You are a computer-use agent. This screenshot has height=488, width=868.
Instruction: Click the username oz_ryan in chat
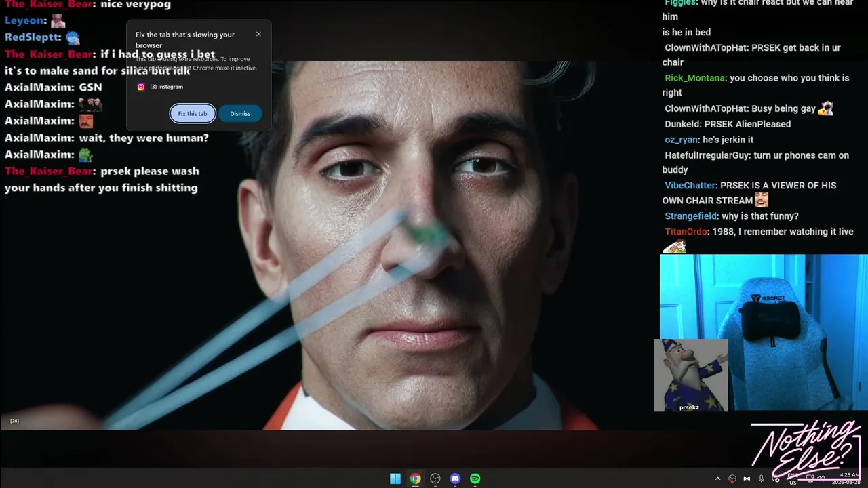coord(682,140)
